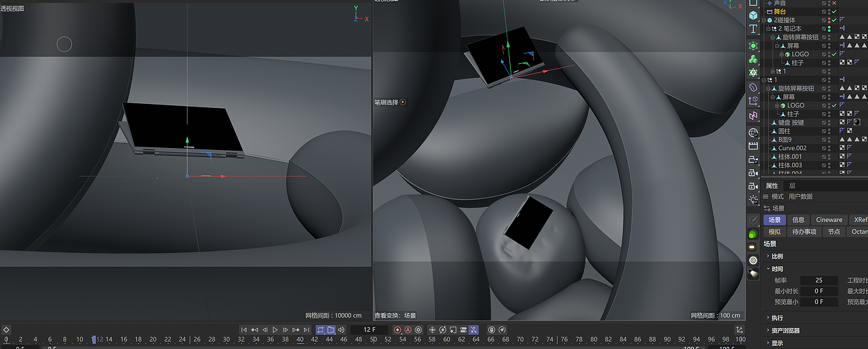Select the B面9 object
868x349 pixels.
(x=785, y=140)
